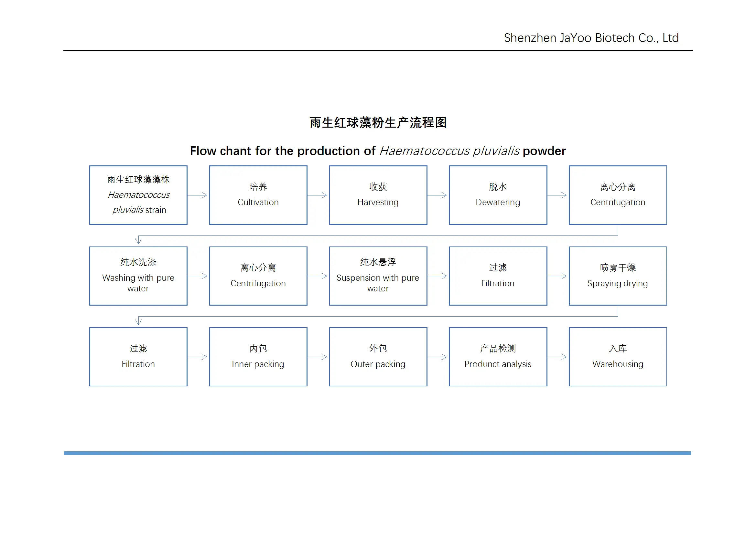Click arrow pointing down into Washing box
The width and height of the screenshot is (756, 534).
(x=138, y=240)
